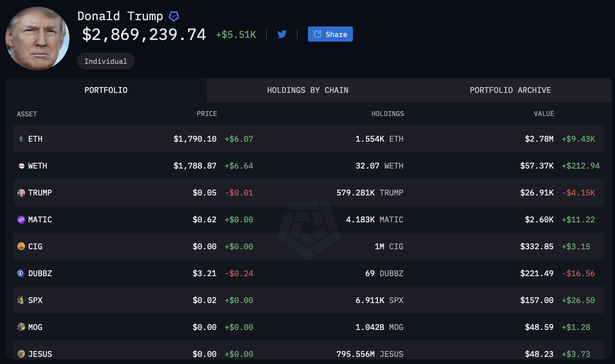Click the VALUE column header
The image size is (615, 364).
(544, 114)
